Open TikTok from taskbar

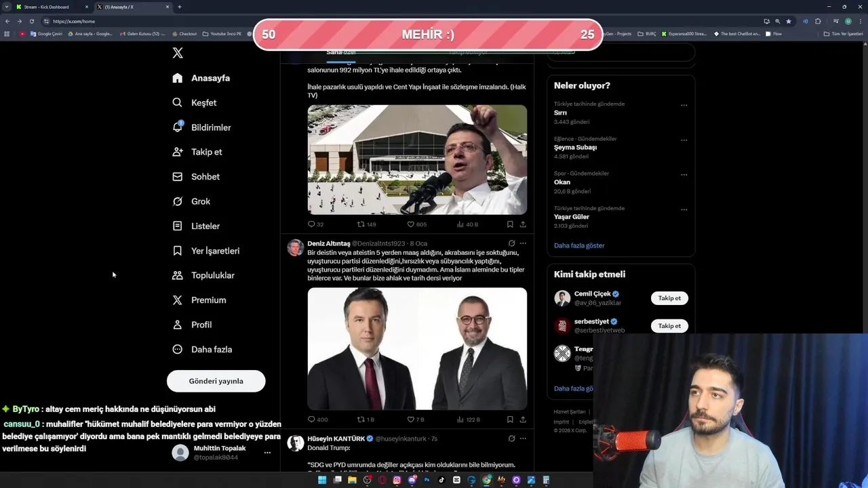tap(441, 480)
